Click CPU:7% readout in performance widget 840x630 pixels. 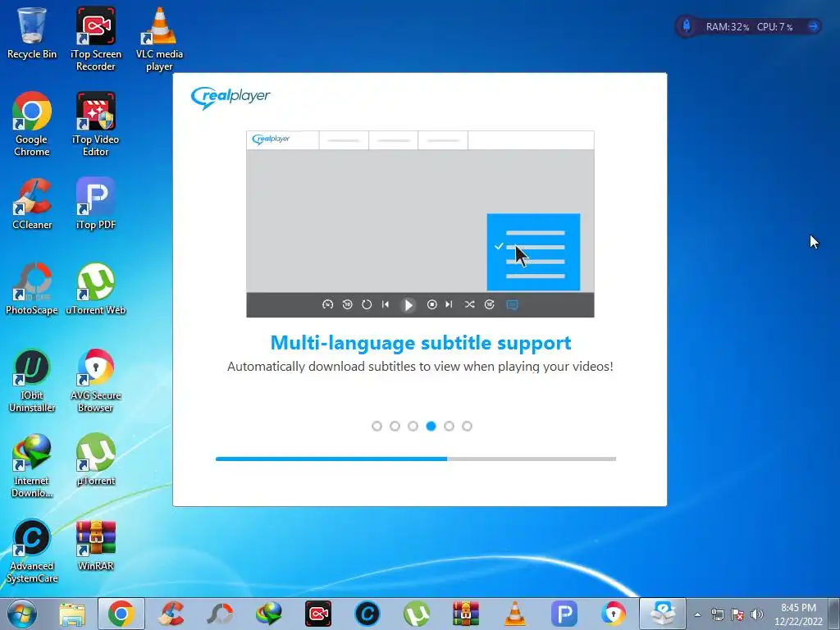pos(774,27)
